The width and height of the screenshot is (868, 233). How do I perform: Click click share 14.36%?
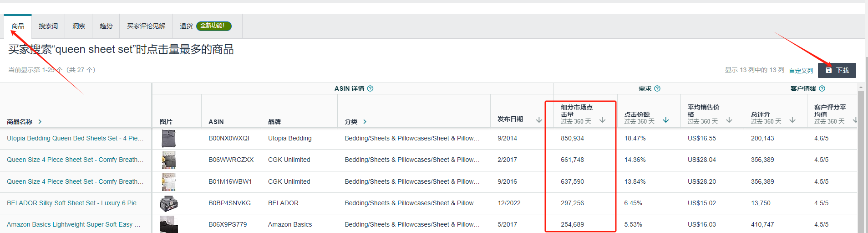635,160
